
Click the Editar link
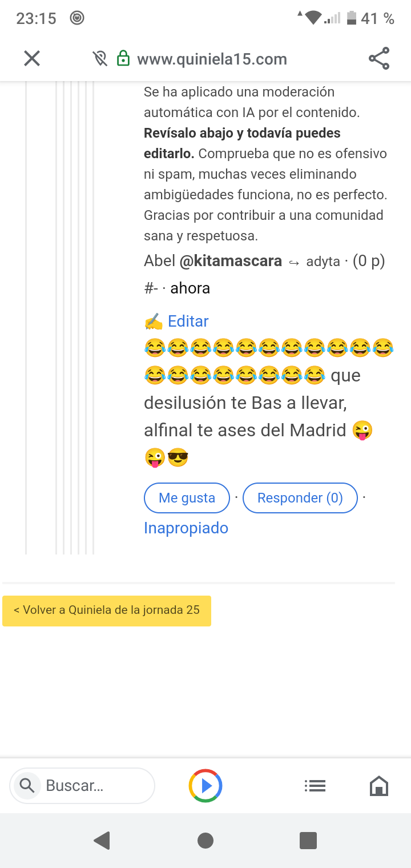click(x=188, y=322)
